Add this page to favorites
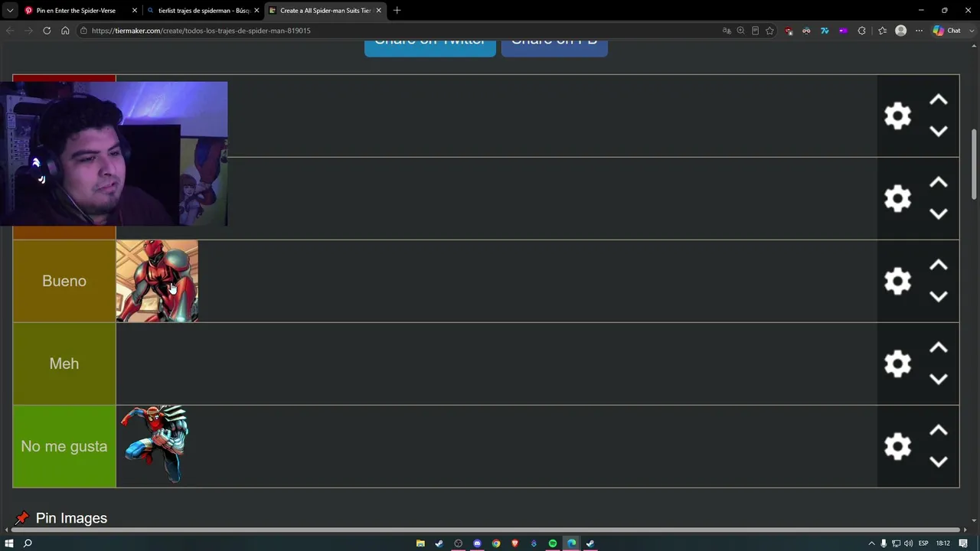Screen dimensions: 980x551 tap(769, 31)
